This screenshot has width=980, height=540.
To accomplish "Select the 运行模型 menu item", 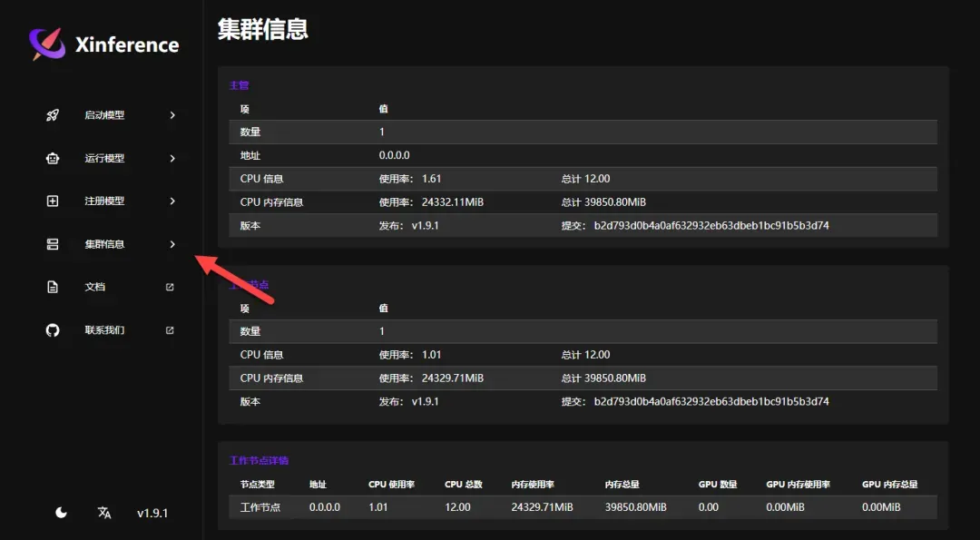I will tap(104, 158).
